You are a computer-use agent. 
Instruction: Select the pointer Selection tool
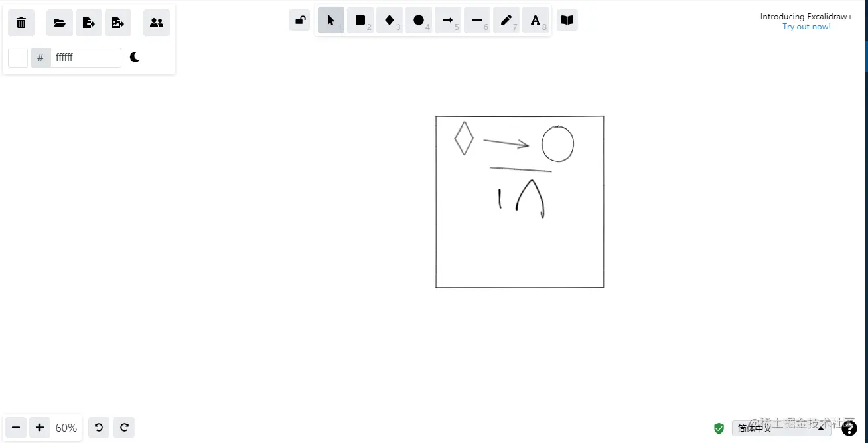[x=331, y=20]
